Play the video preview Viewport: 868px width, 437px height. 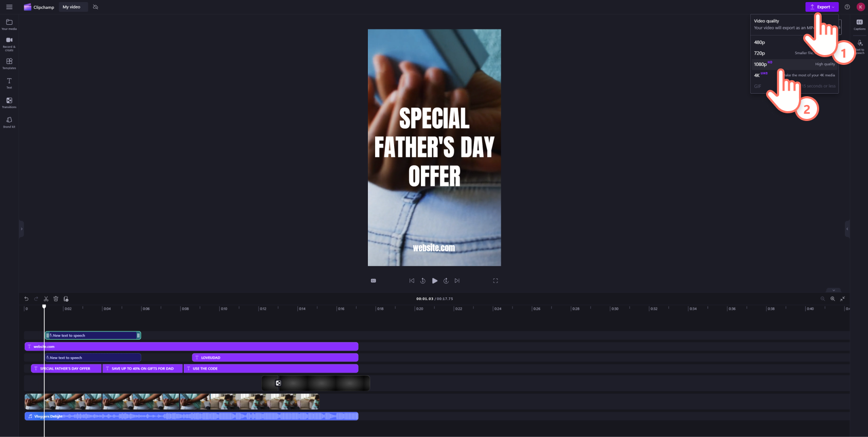(x=435, y=281)
